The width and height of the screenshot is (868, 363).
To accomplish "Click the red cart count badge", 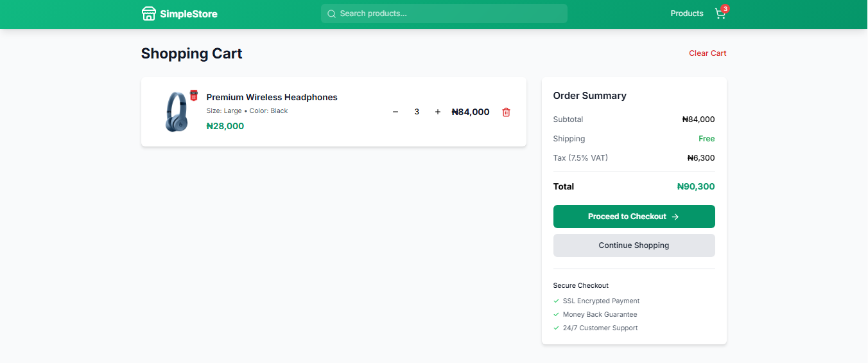I will [x=725, y=8].
